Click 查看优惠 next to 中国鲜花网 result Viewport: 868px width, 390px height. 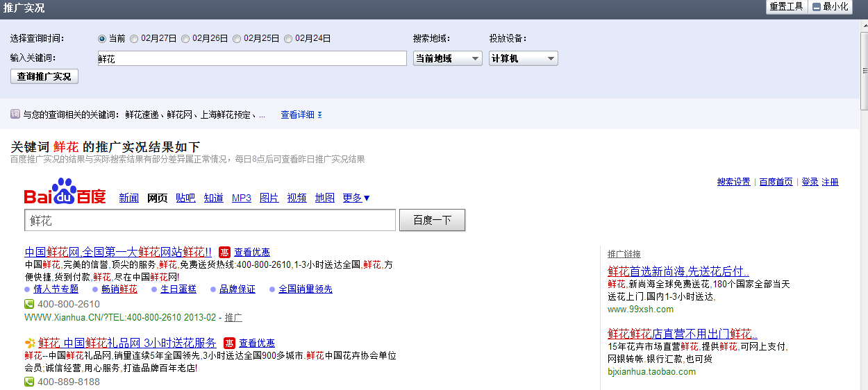click(252, 252)
